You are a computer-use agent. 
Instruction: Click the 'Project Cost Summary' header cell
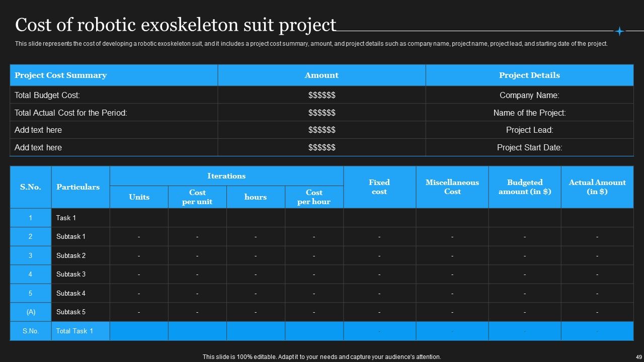[x=114, y=75]
